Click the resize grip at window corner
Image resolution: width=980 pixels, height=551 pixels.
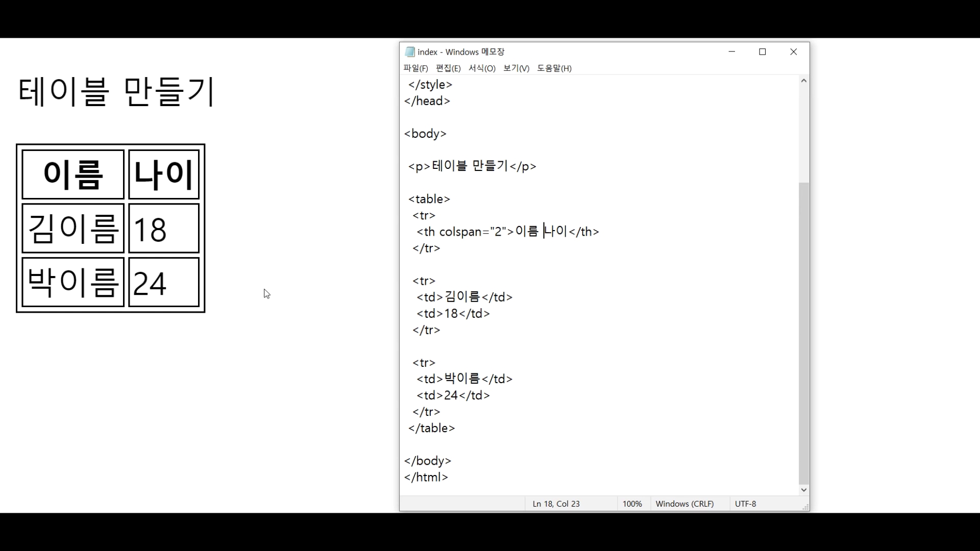(x=805, y=507)
